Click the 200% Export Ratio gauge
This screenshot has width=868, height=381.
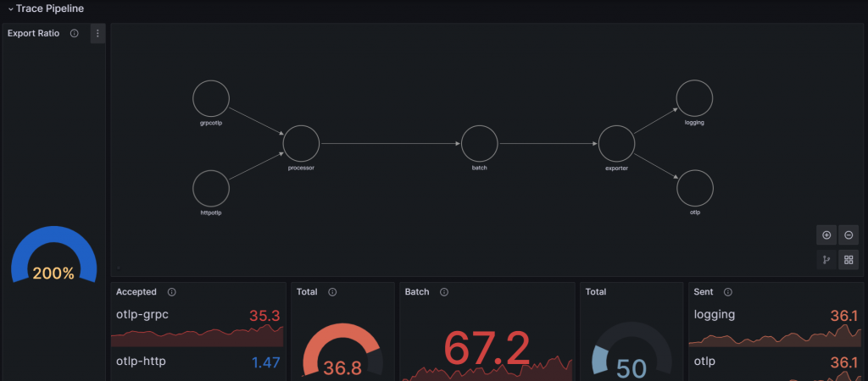coord(53,255)
